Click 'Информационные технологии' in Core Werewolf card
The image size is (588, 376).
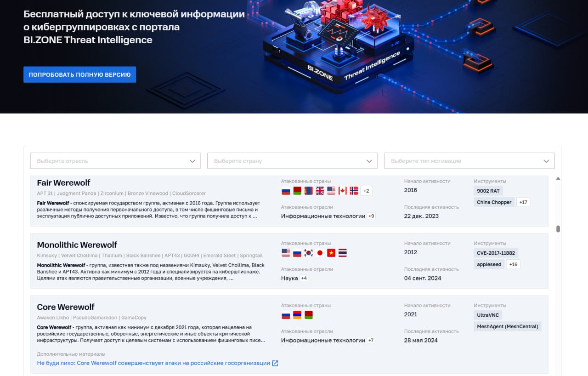pyautogui.click(x=323, y=340)
